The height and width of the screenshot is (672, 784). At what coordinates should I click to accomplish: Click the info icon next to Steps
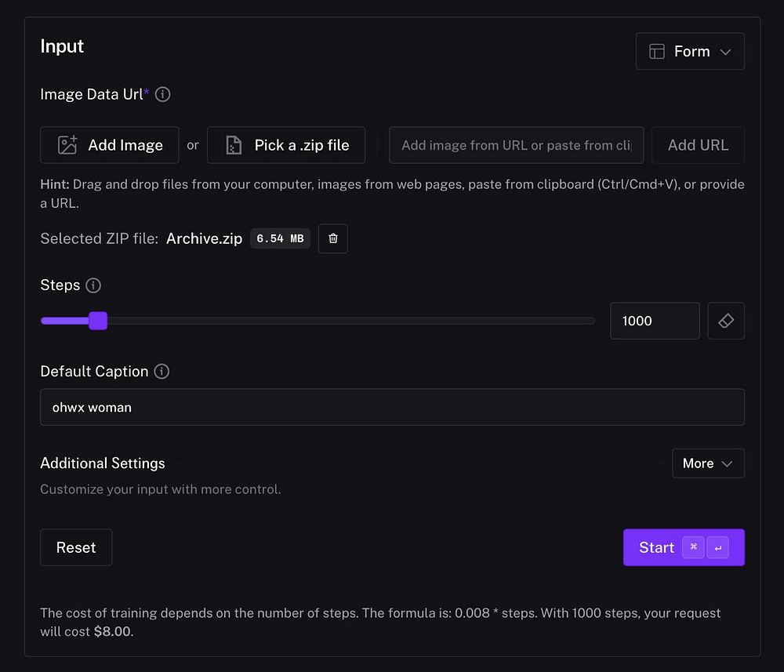click(93, 285)
